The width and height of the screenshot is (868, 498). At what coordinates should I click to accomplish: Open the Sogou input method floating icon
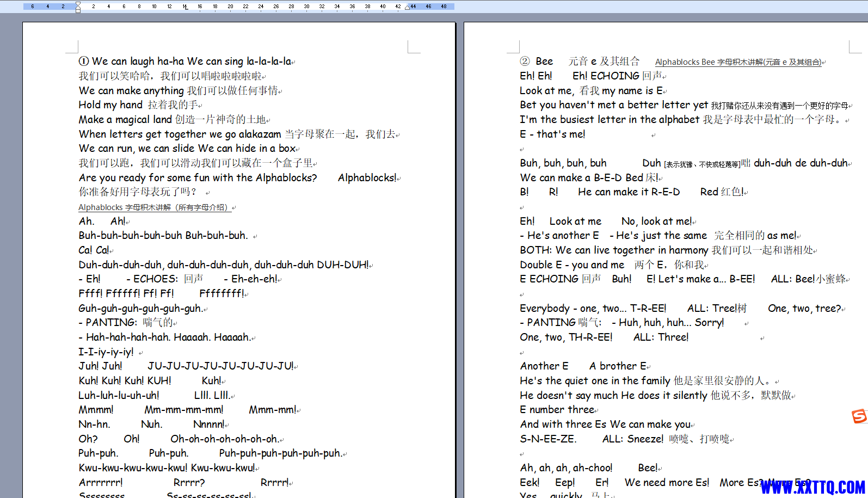click(x=859, y=416)
